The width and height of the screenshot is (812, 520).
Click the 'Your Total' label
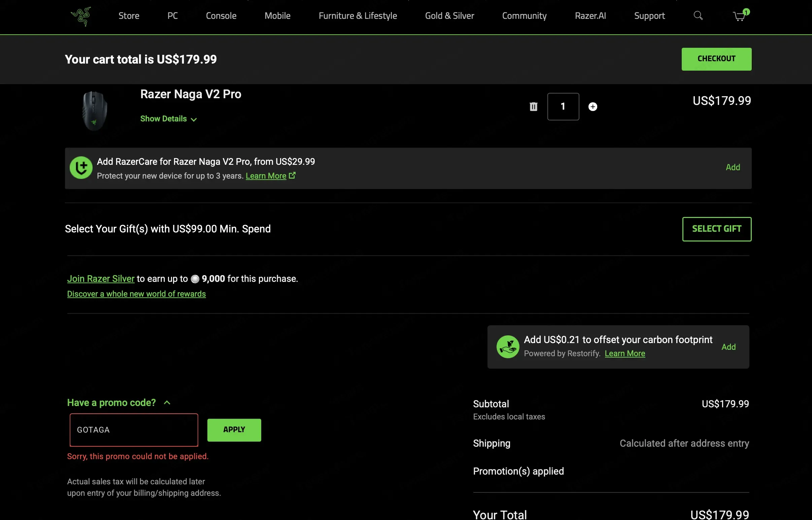(x=500, y=515)
